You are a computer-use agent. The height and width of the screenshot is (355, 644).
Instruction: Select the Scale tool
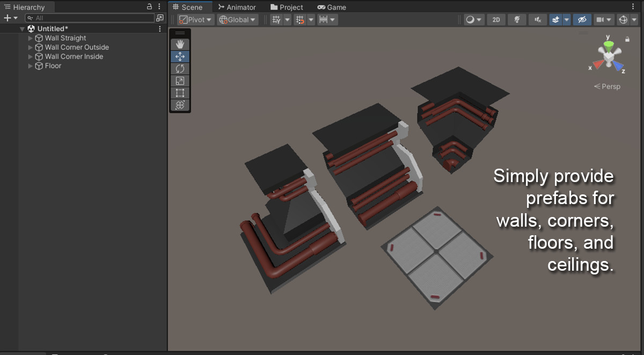[x=180, y=81]
